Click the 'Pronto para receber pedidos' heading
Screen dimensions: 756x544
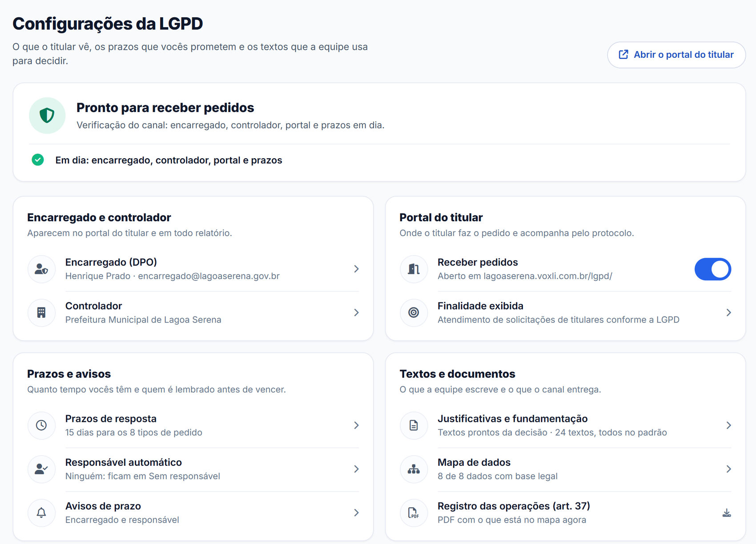(x=165, y=108)
